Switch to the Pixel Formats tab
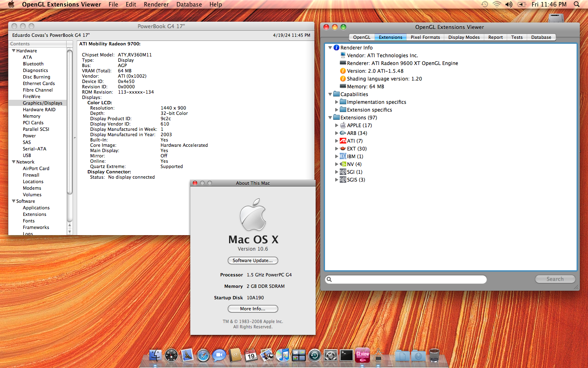Screen dimensions: 588x368 (x=425, y=37)
